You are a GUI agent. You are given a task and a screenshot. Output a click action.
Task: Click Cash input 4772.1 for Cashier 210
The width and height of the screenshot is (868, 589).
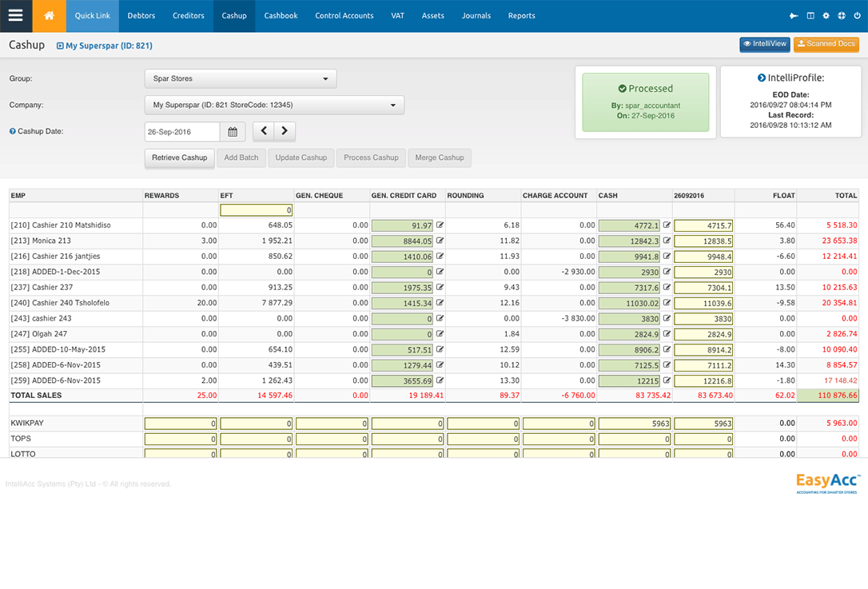[629, 225]
